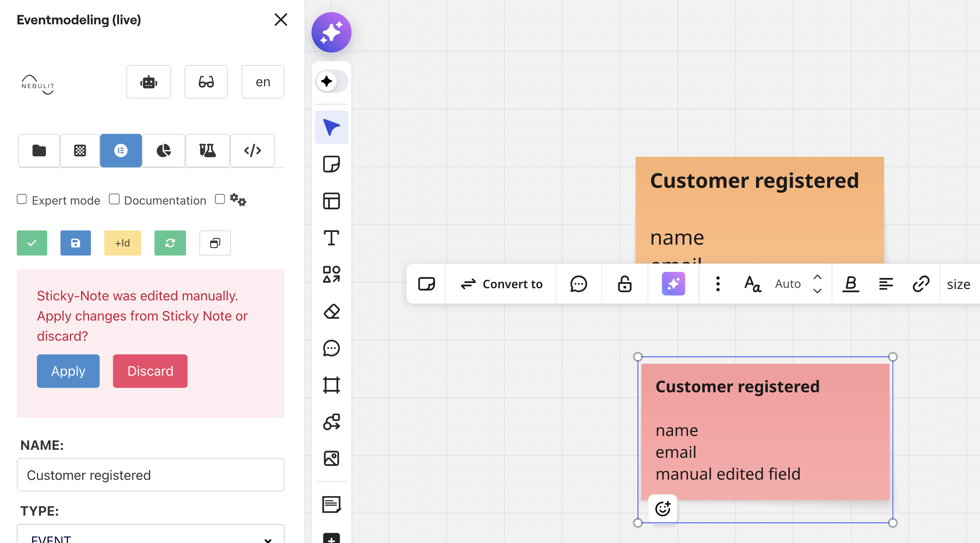Choose the Frame tool
980x543 pixels.
(x=331, y=385)
